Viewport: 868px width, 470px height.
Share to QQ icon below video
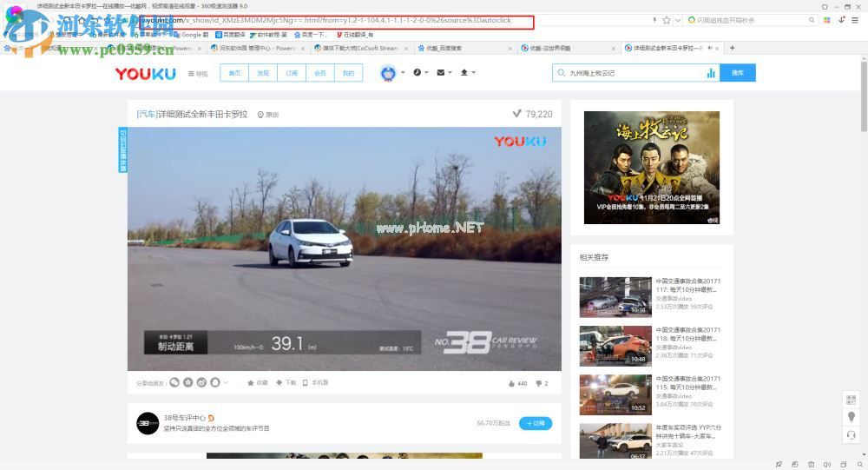click(x=214, y=382)
